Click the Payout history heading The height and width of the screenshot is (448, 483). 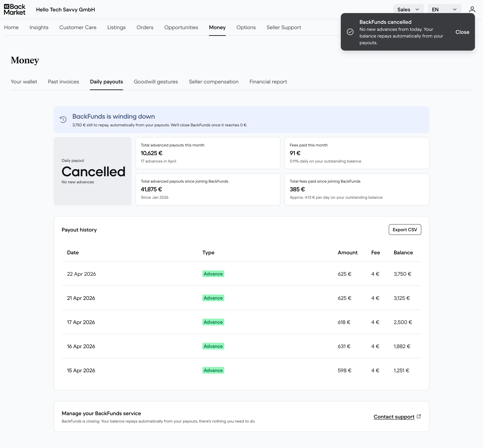tap(79, 230)
